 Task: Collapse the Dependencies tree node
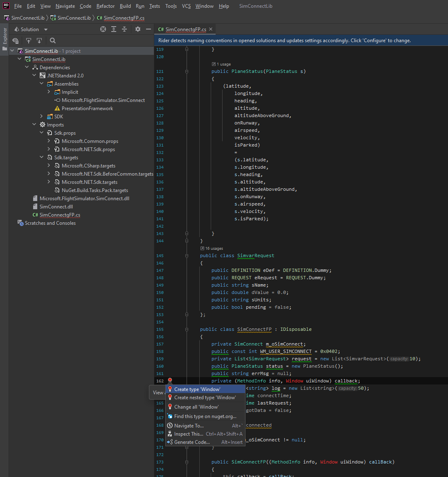27,67
